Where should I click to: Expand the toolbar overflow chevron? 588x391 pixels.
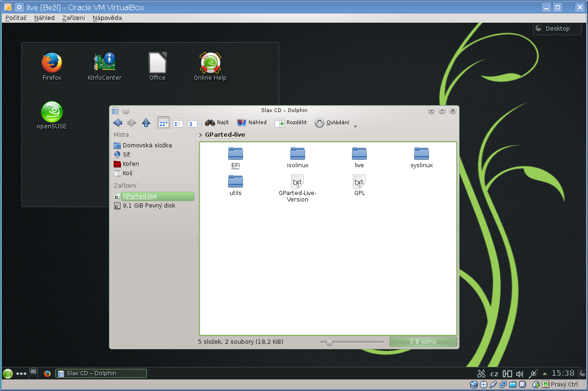pos(356,126)
